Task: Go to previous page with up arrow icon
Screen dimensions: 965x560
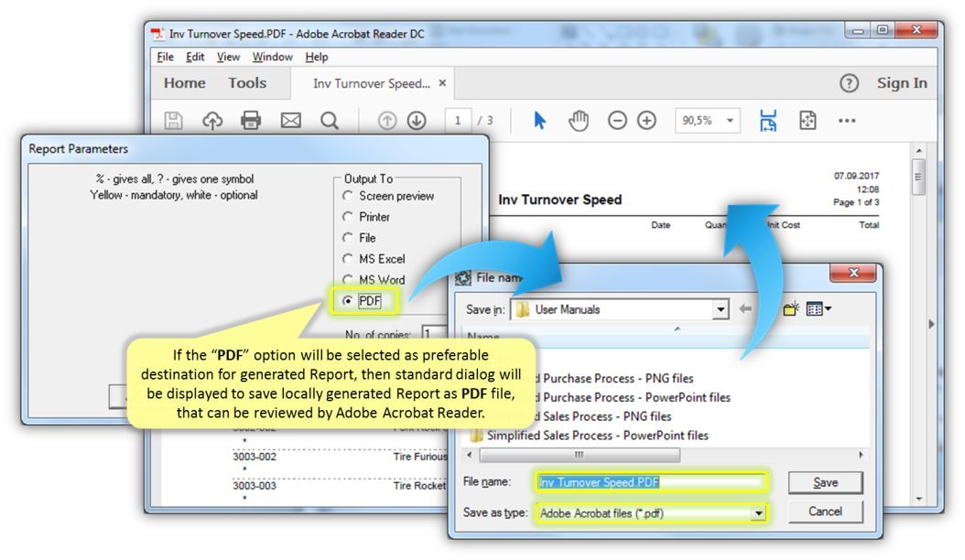Action: tap(387, 120)
